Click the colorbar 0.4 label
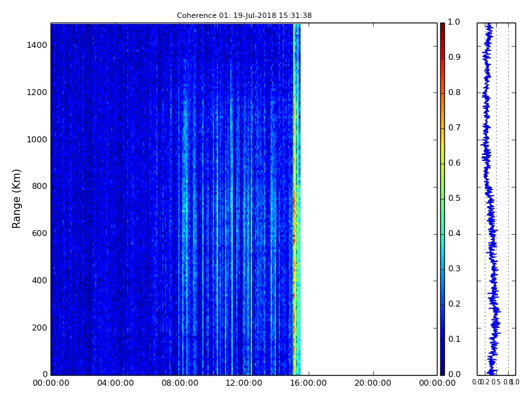This screenshot has height=399, width=532. click(x=454, y=233)
